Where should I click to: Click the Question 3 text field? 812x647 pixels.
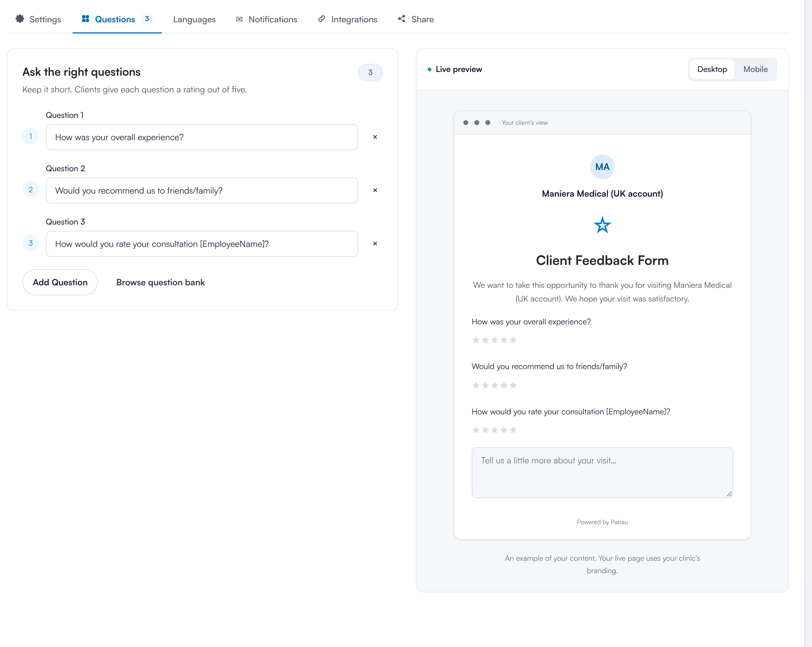tap(202, 244)
